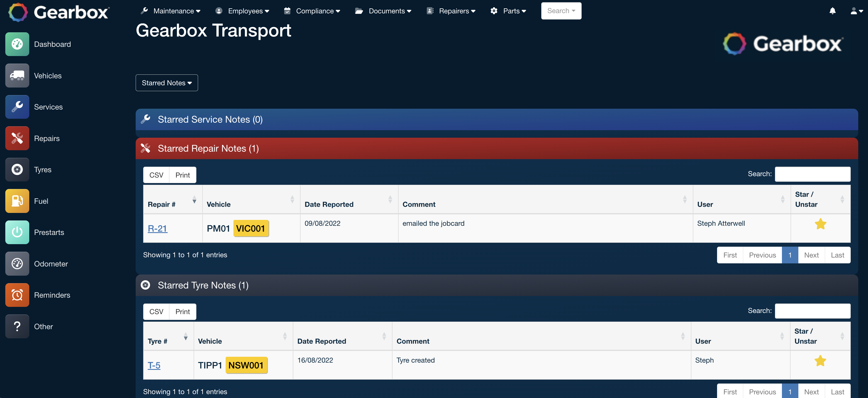Open the Dashboard sidebar icon

[x=17, y=44]
